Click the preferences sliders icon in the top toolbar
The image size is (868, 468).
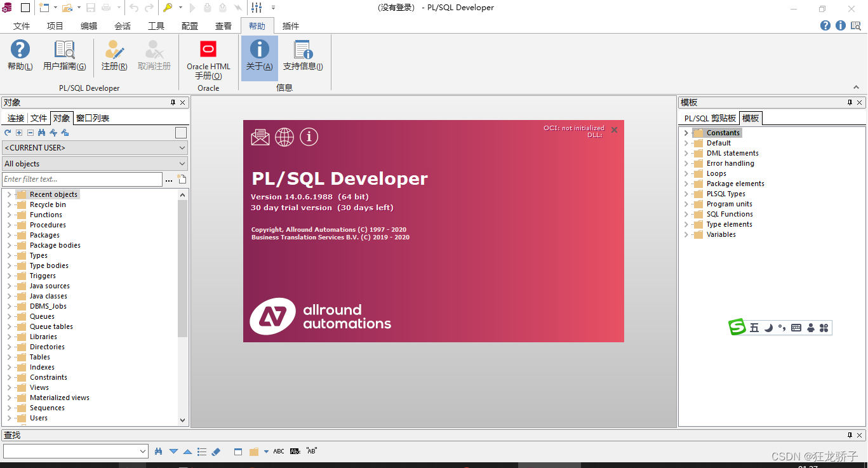[257, 8]
